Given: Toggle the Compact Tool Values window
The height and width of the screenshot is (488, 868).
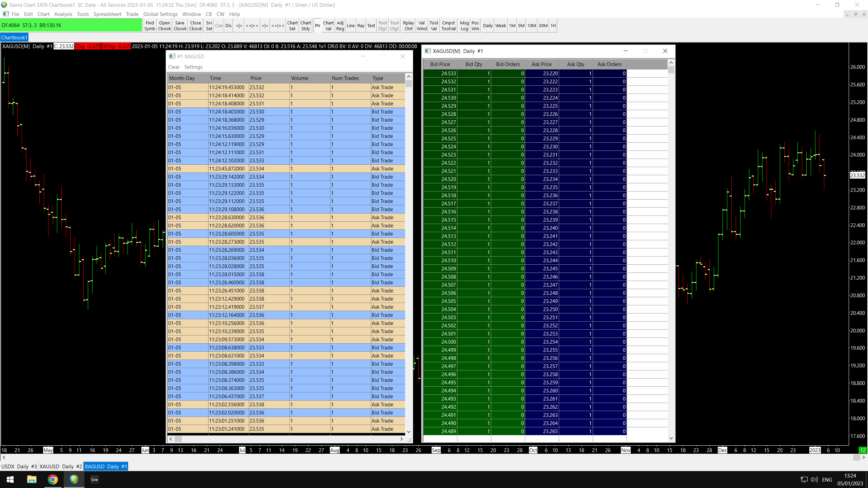Looking at the screenshot, I should [x=448, y=26].
